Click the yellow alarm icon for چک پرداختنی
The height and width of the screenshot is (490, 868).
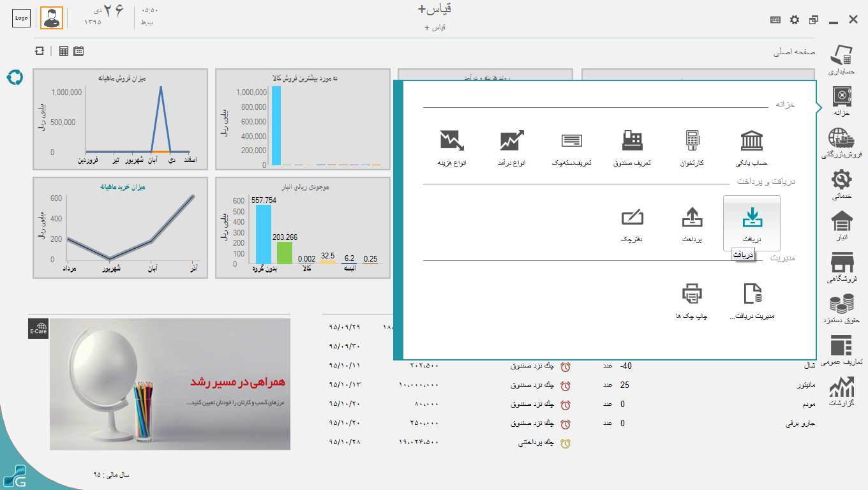[x=565, y=443]
